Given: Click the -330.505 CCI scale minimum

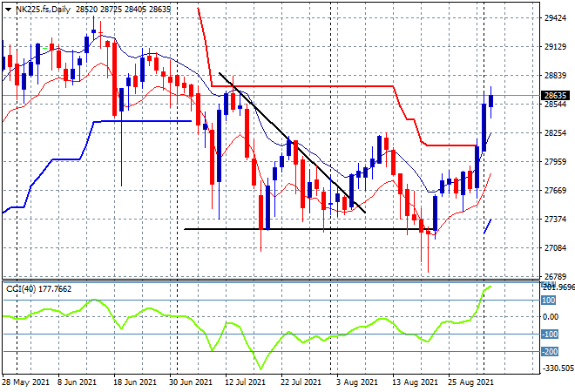Looking at the screenshot, I should tap(558, 368).
